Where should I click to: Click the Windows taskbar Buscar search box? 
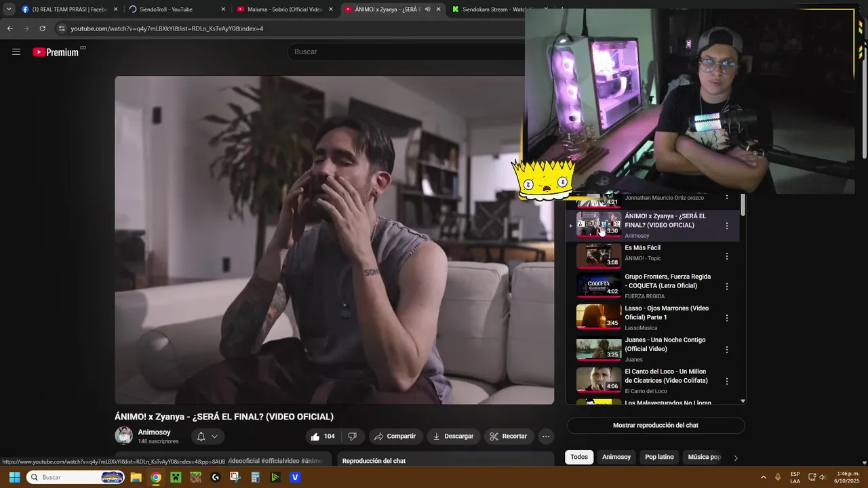coord(75,477)
